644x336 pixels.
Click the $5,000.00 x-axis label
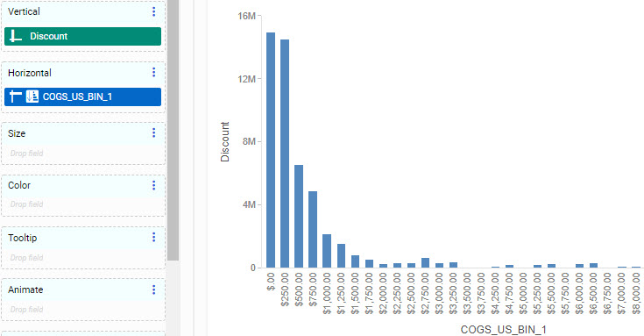[x=523, y=293]
